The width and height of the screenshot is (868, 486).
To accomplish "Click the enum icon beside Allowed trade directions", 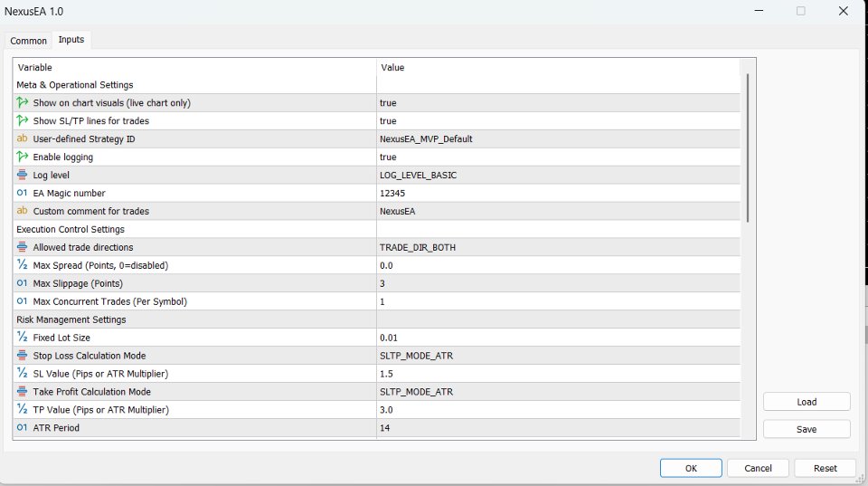I will [x=22, y=246].
